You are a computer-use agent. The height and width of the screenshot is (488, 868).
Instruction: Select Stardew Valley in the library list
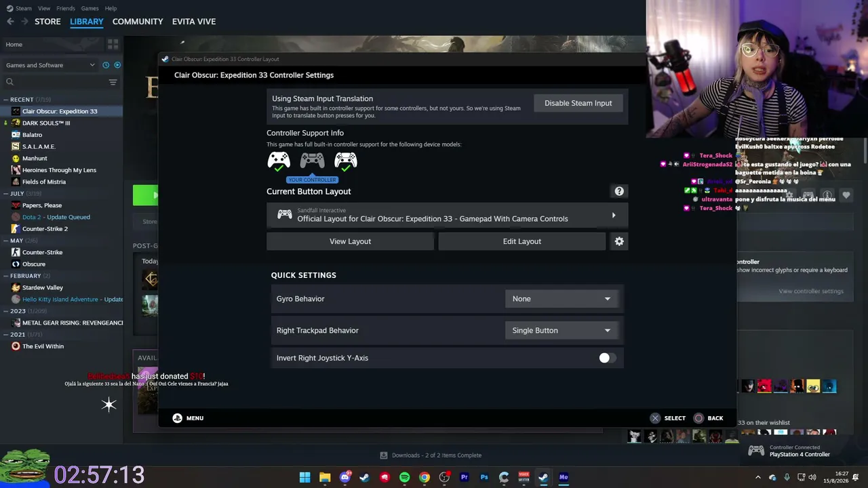coord(43,287)
